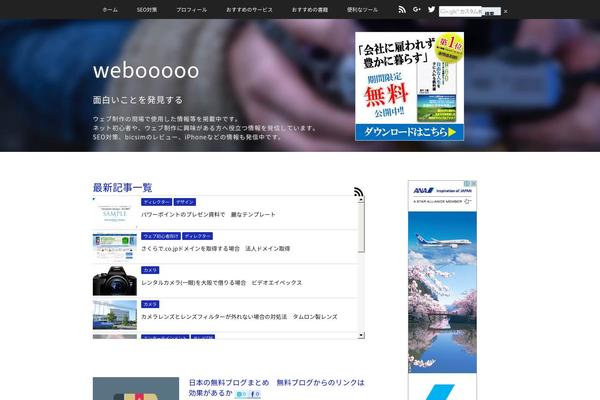
Task: Click the Google custom search input field
Action: pyautogui.click(x=461, y=11)
